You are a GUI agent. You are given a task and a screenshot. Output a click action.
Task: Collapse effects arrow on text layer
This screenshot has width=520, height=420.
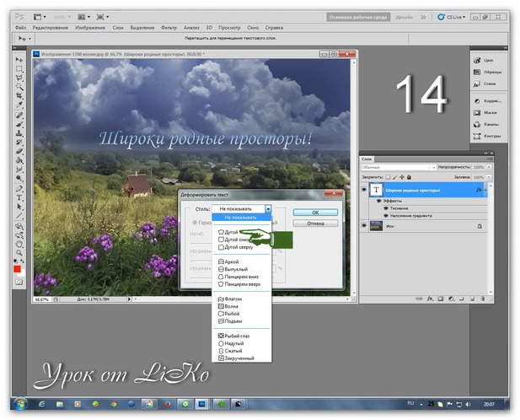pyautogui.click(x=485, y=190)
